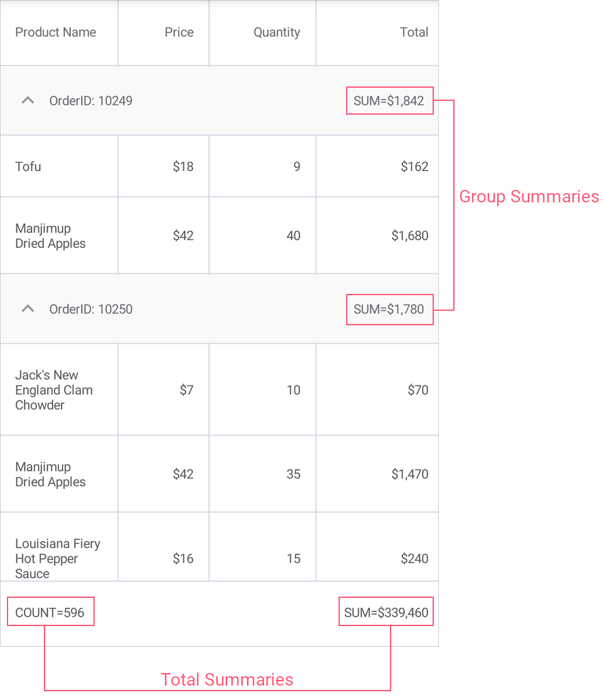The height and width of the screenshot is (700, 605).
Task: Click the OrderID: 10249 group label
Action: 91,100
